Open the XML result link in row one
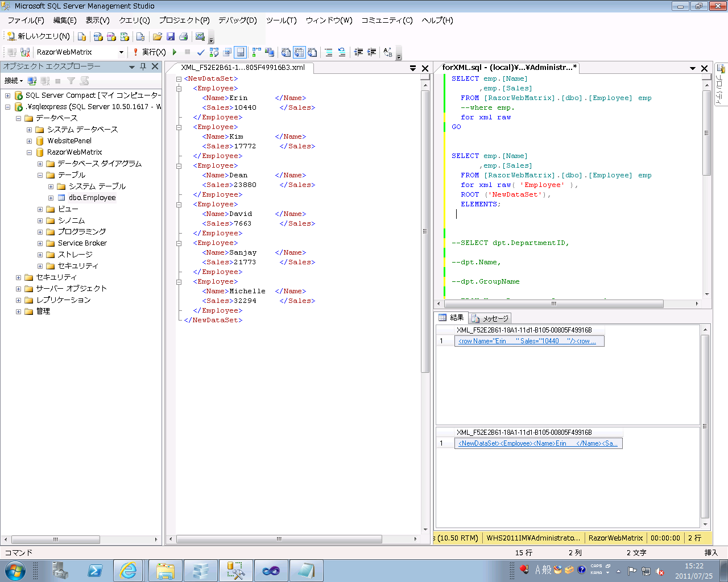 [529, 340]
